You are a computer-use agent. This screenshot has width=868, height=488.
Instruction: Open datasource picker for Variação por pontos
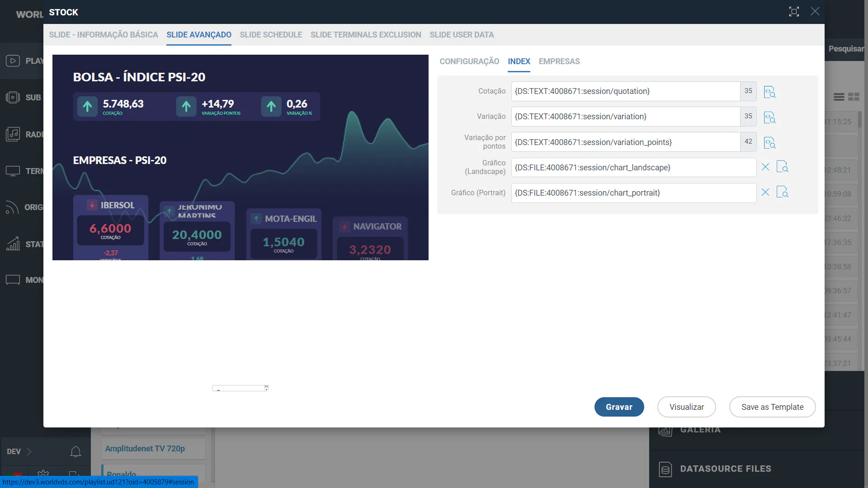[x=769, y=142]
